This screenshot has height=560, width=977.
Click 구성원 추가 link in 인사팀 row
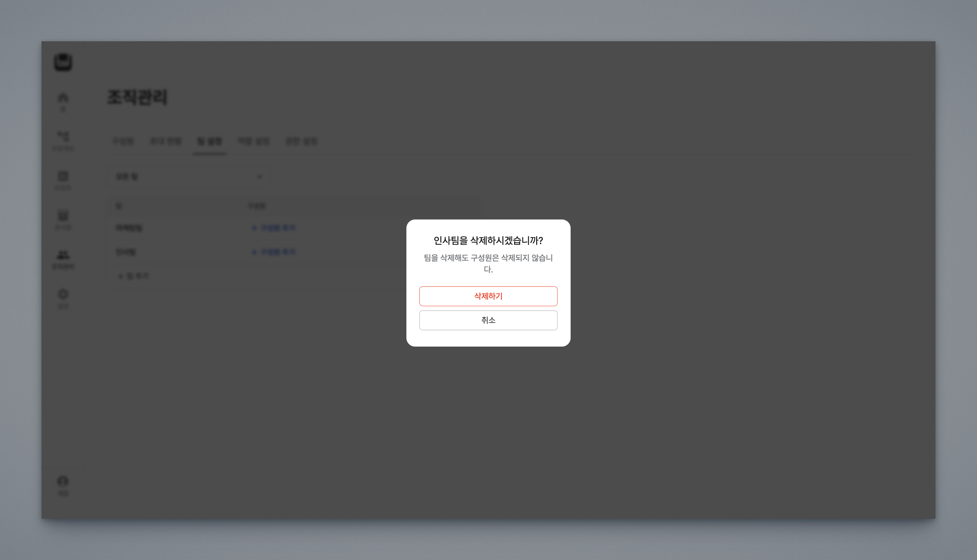click(274, 252)
